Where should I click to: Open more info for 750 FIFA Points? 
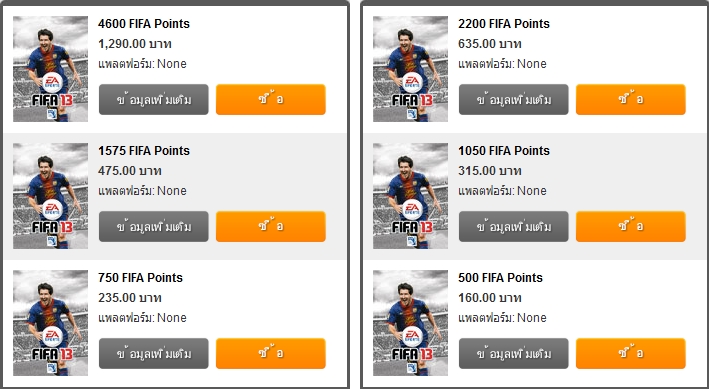[x=154, y=354]
